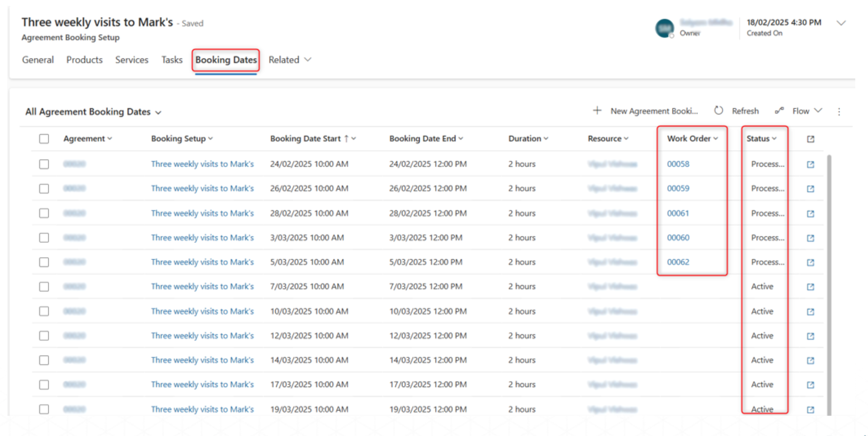Open the Booking Setup link in the 10/03/2025 row
868x436 pixels.
pos(202,311)
